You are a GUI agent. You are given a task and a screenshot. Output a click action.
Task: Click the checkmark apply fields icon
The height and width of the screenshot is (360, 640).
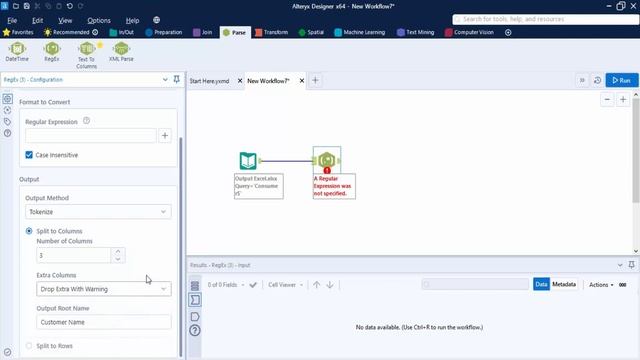point(253,284)
